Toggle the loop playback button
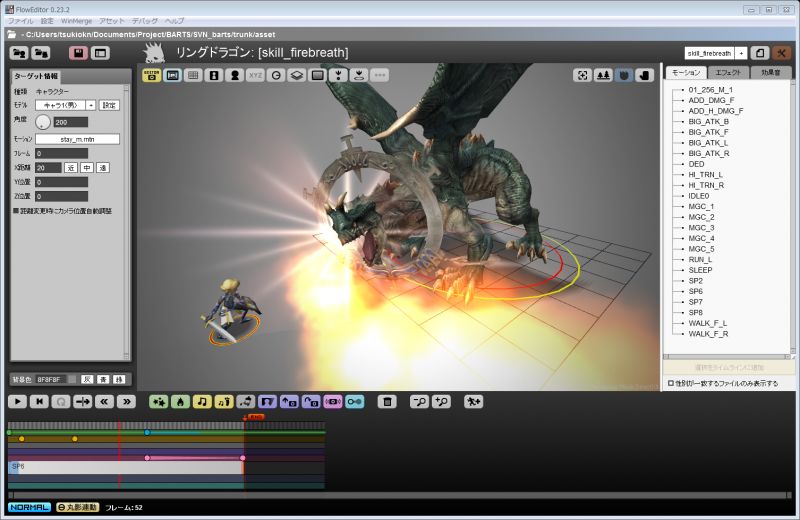This screenshot has width=800, height=520. [x=61, y=402]
